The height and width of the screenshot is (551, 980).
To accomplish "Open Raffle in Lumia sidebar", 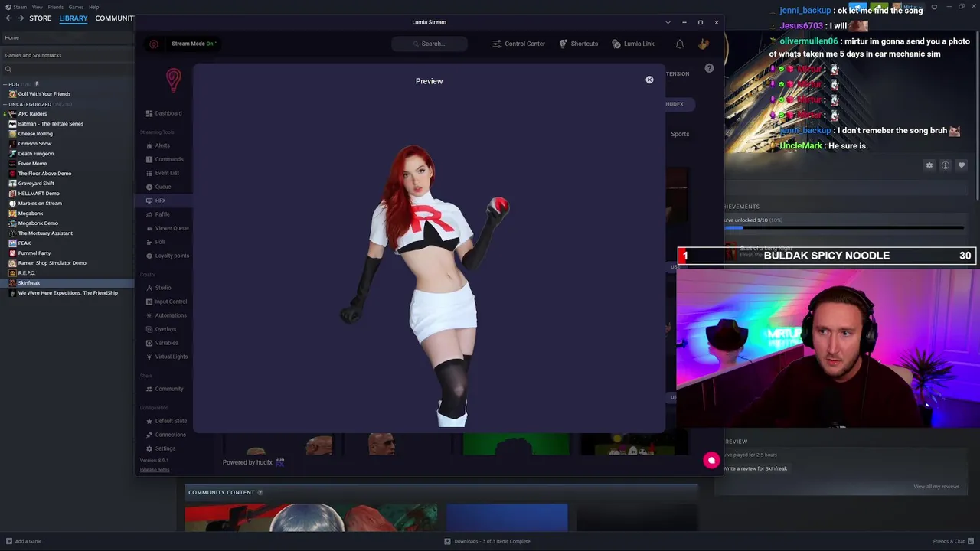I will click(158, 214).
